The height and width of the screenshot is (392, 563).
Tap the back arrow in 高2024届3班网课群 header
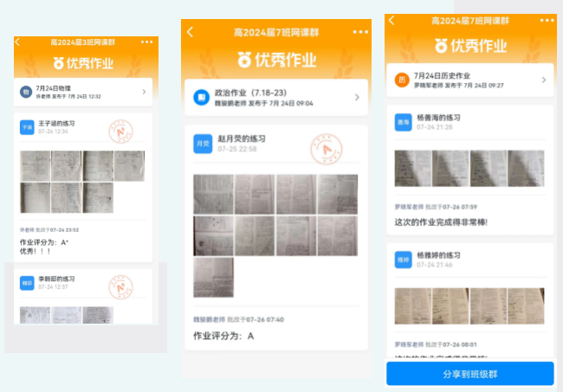point(18,42)
